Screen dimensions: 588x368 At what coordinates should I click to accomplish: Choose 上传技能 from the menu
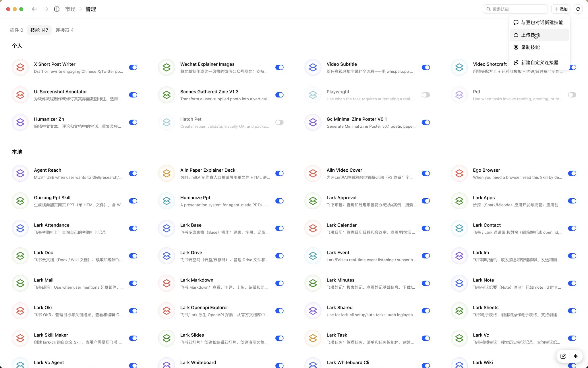tap(539, 35)
